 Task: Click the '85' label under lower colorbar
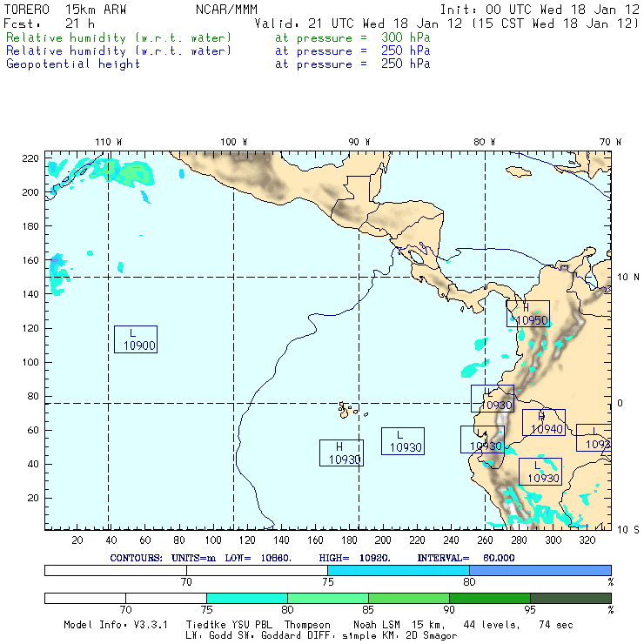pyautogui.click(x=368, y=610)
